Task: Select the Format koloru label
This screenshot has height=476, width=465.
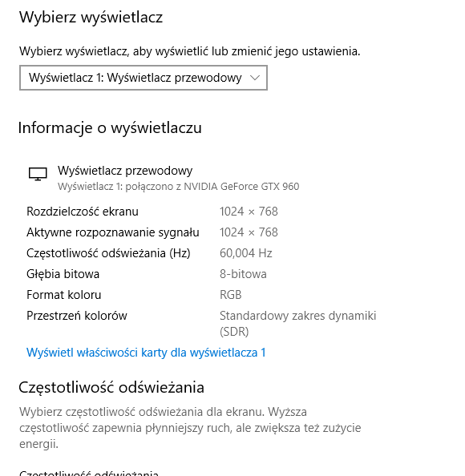Action: pos(64,295)
